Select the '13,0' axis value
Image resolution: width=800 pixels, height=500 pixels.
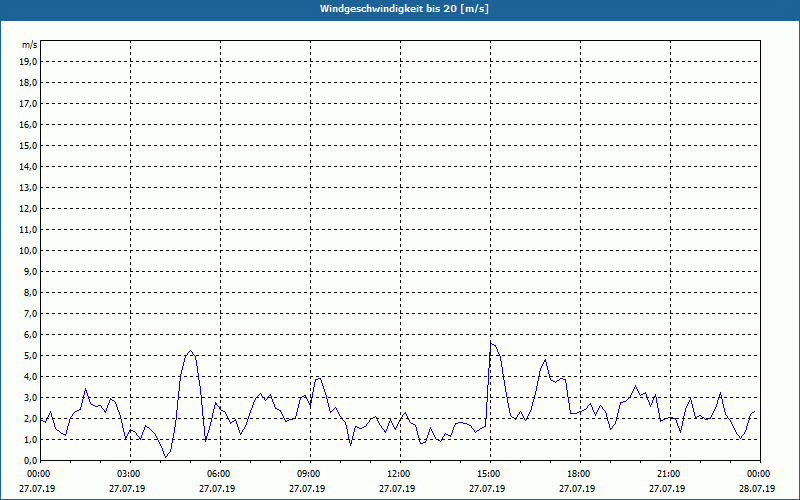[x=28, y=188]
